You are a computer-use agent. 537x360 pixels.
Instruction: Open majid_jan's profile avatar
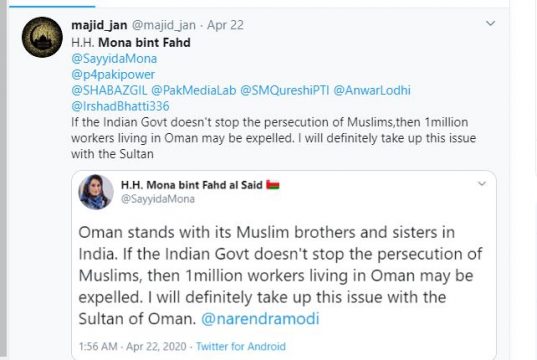point(42,37)
